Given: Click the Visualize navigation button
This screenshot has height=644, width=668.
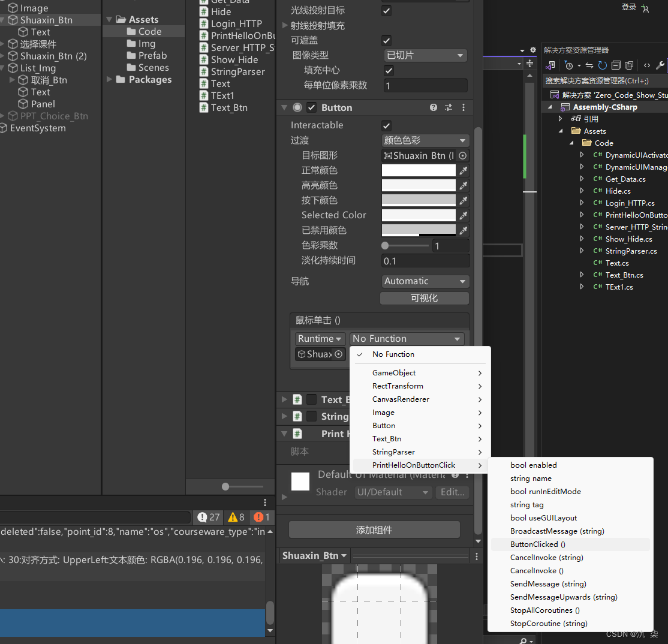Looking at the screenshot, I should 425,298.
